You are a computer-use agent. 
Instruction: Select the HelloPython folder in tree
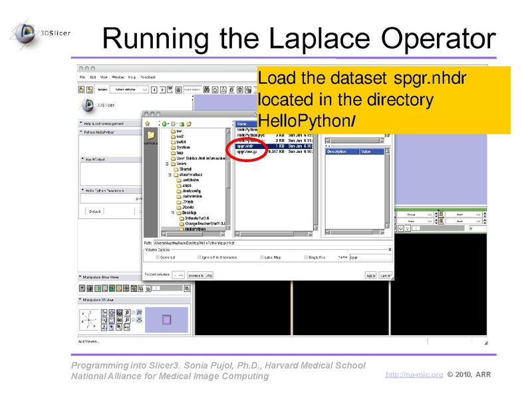tap(195, 229)
